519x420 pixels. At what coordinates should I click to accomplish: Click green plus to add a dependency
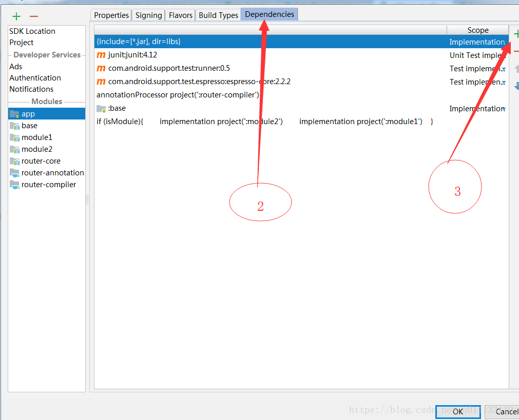[x=516, y=34]
